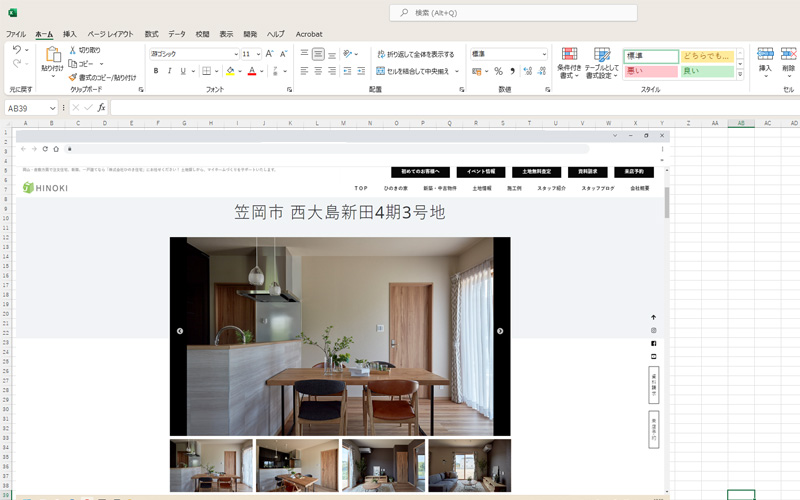Viewport: 800px width, 500px height.
Task: Click the search box at top
Action: pyautogui.click(x=513, y=13)
